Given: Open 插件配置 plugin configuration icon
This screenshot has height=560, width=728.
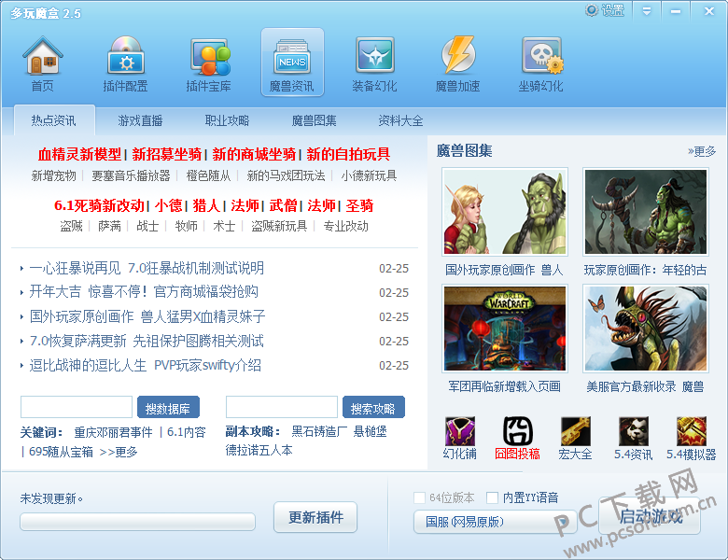Looking at the screenshot, I should (x=126, y=63).
